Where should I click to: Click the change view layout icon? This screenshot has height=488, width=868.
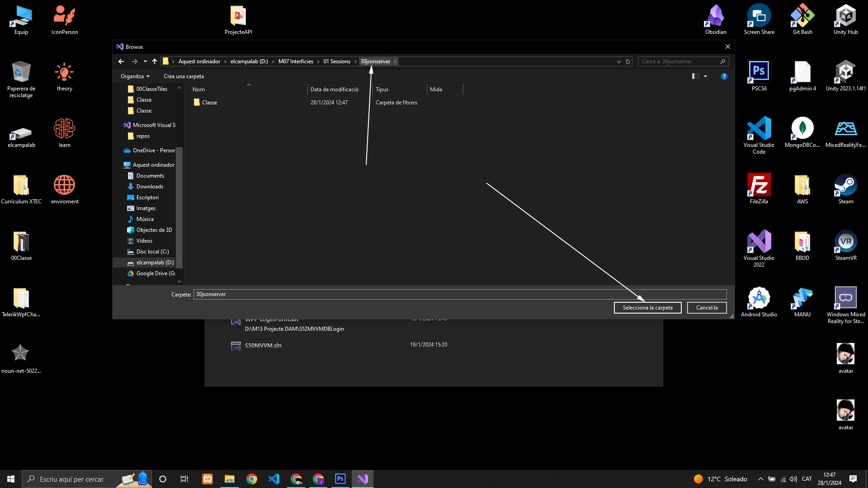[x=695, y=76]
